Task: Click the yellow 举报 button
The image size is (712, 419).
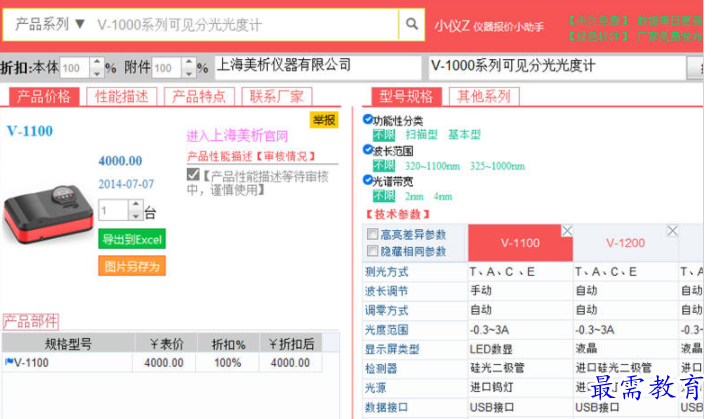Action: click(324, 120)
